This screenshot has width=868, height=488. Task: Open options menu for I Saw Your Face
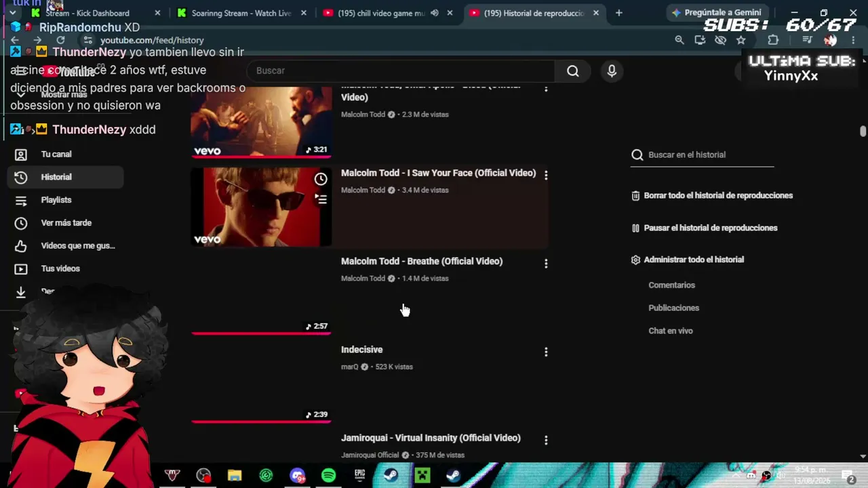(546, 175)
